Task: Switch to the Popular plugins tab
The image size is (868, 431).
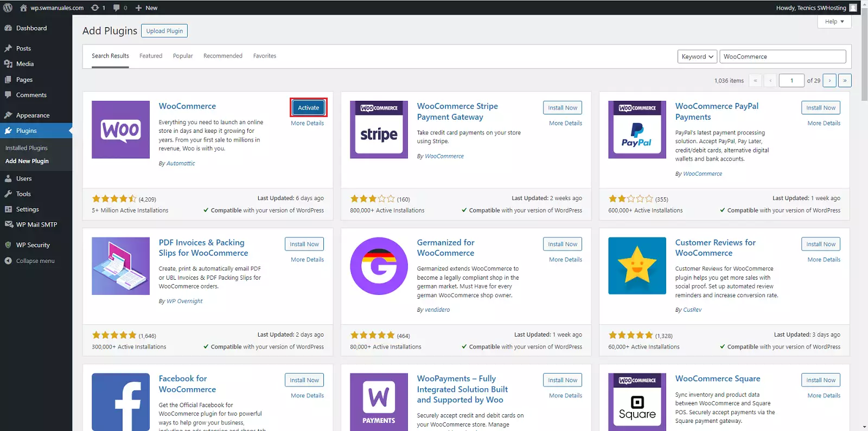Action: pos(183,56)
